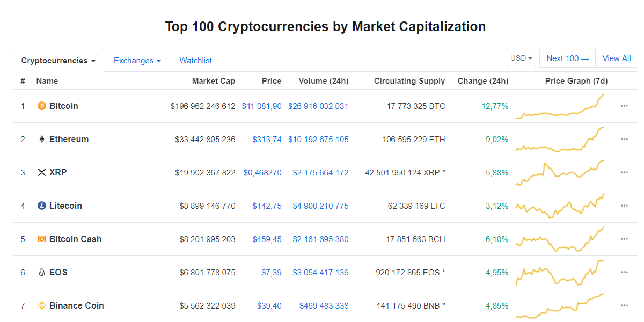Click the Bitcoin Cash logo icon
The height and width of the screenshot is (322, 644).
(42, 239)
